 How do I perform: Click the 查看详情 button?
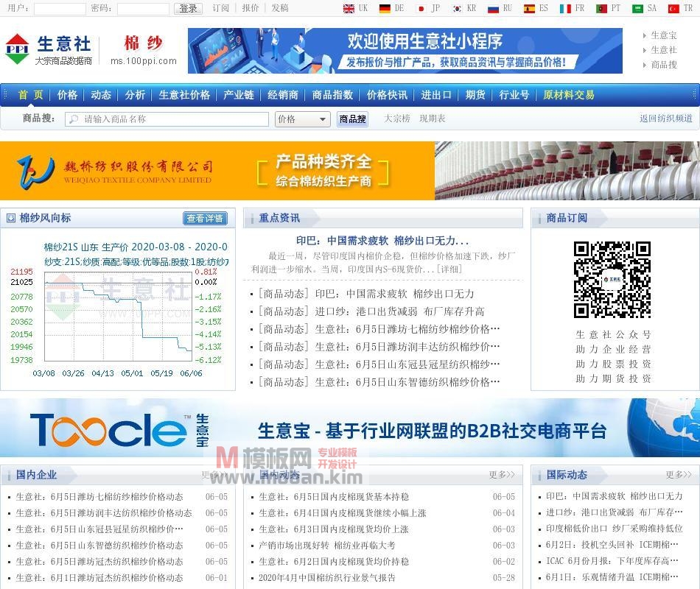[x=205, y=218]
